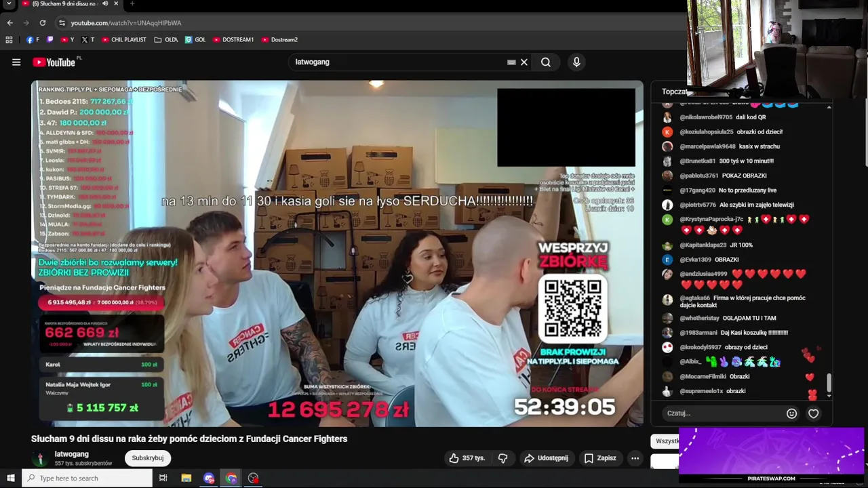Send a heart reaction in chat

coord(813,413)
